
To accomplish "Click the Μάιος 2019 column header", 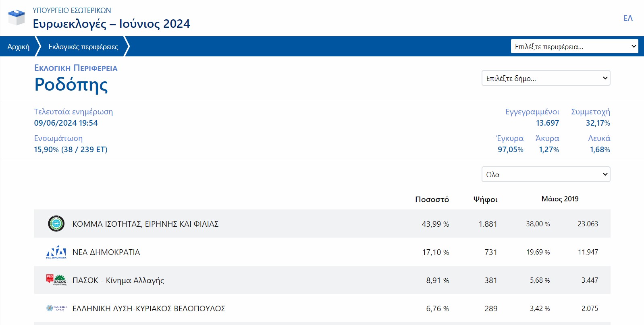I will (x=560, y=199).
